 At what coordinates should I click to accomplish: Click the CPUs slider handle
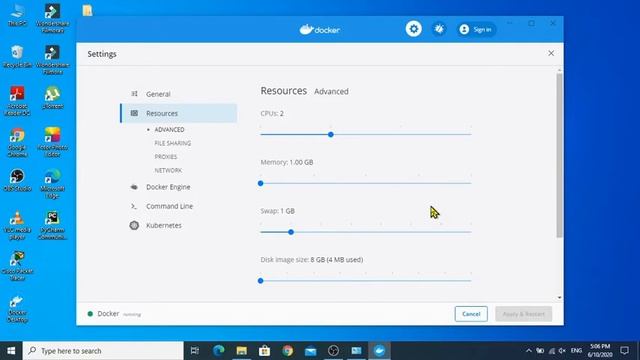click(x=331, y=135)
